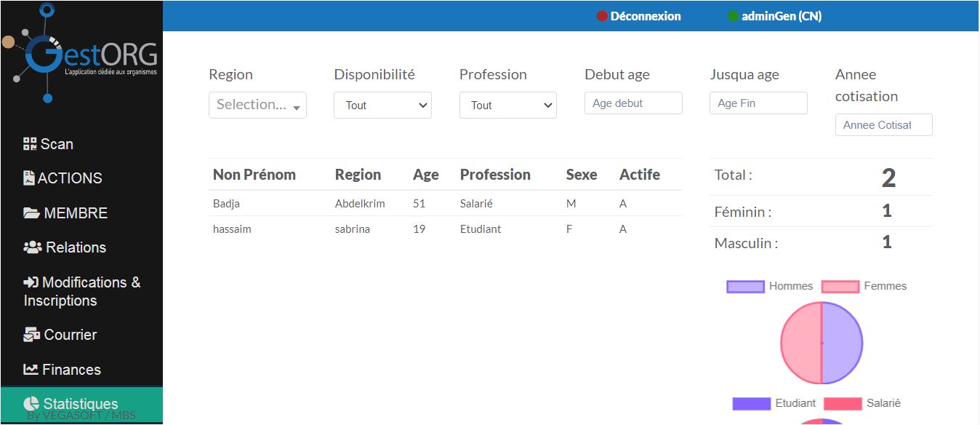
Task: Open the Disponibilité dropdown
Action: pyautogui.click(x=382, y=105)
